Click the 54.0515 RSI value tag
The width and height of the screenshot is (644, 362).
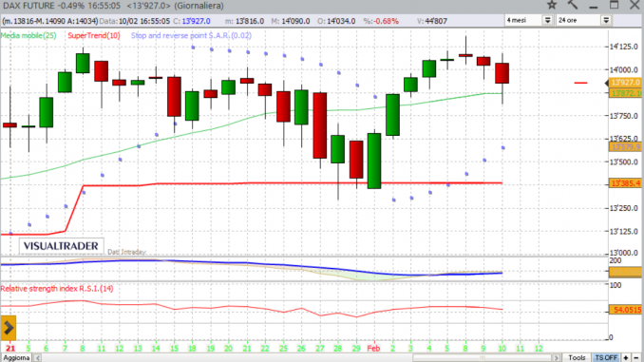tap(625, 310)
